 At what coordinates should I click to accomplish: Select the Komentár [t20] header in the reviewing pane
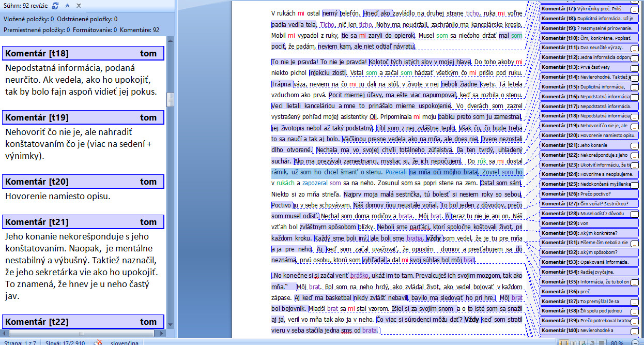coord(83,182)
